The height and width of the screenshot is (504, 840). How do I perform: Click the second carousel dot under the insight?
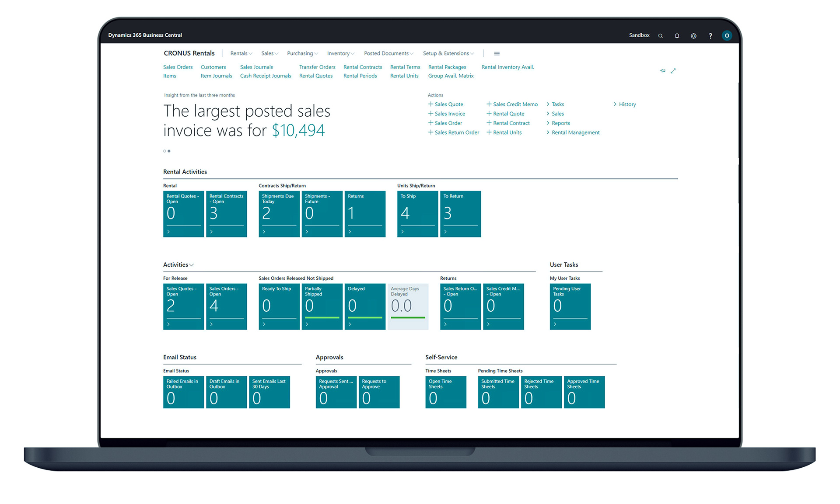pos(169,151)
